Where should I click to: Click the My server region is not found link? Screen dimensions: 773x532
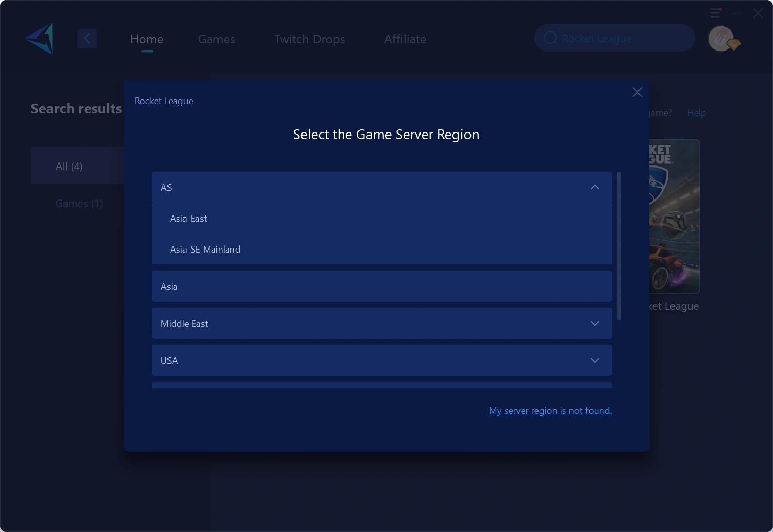(x=550, y=410)
